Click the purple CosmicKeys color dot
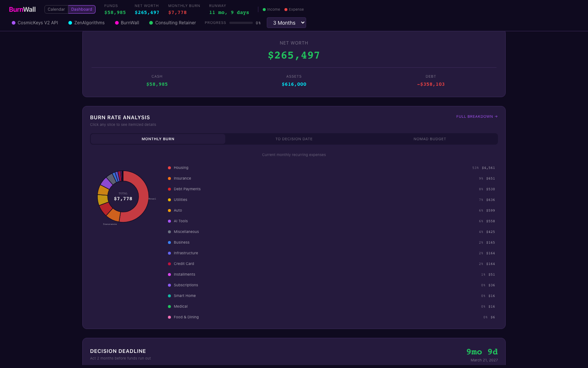588x368 pixels. click(x=14, y=23)
